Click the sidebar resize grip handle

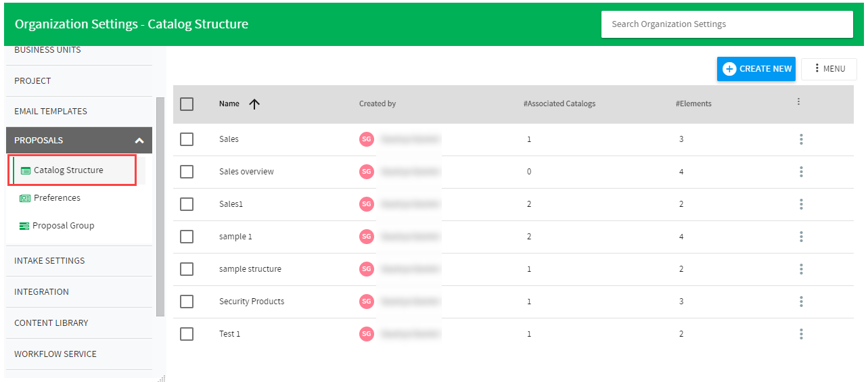[x=162, y=379]
